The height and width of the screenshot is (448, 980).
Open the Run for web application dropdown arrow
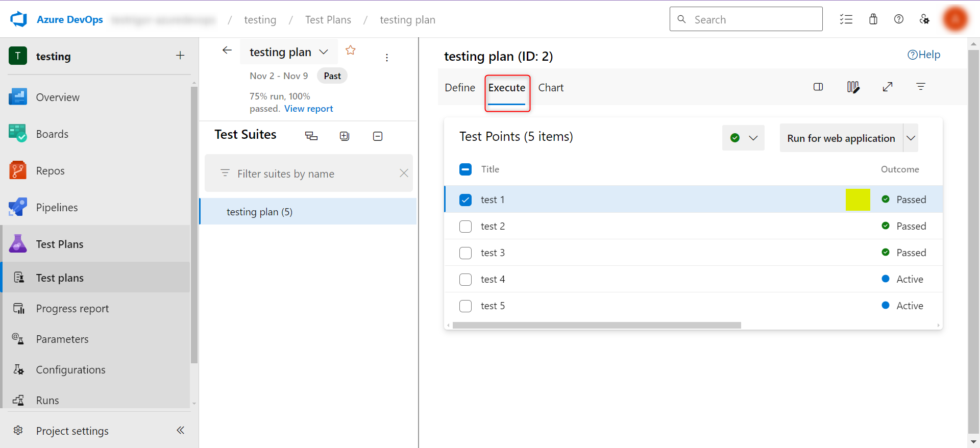coord(911,138)
